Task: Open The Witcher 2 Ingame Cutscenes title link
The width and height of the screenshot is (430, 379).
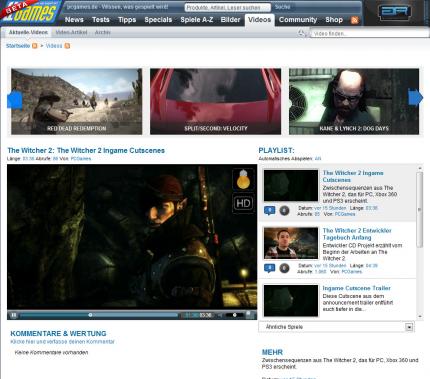Action: (86, 150)
